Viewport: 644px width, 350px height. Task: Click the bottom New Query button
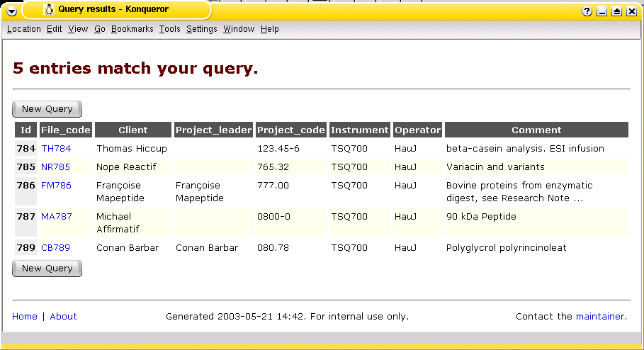click(x=47, y=269)
